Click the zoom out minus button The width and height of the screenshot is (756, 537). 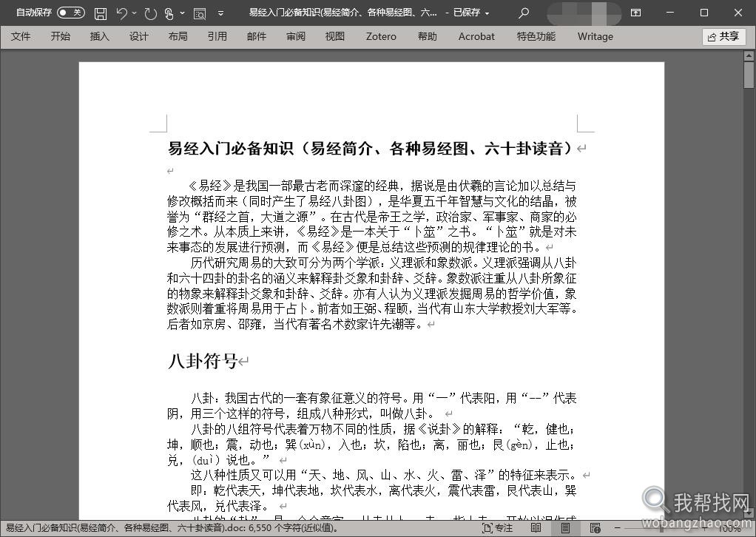tap(617, 528)
